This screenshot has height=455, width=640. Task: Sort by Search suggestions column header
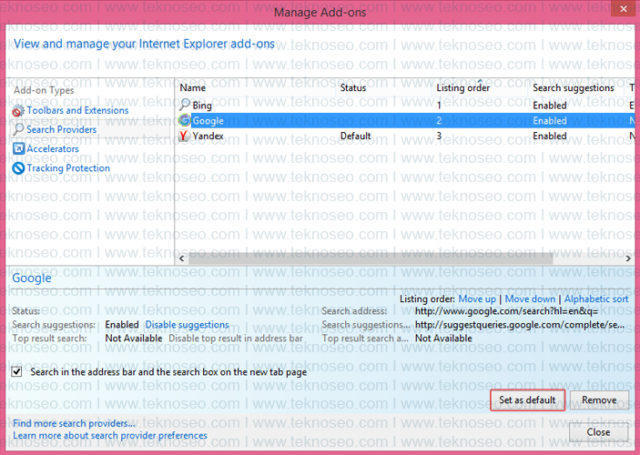pos(573,87)
